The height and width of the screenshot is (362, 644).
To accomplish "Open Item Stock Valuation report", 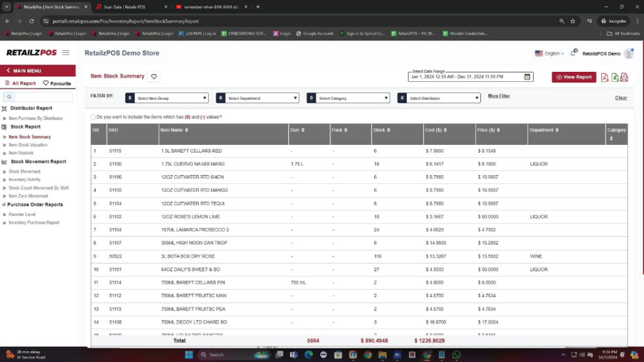I will click(28, 145).
